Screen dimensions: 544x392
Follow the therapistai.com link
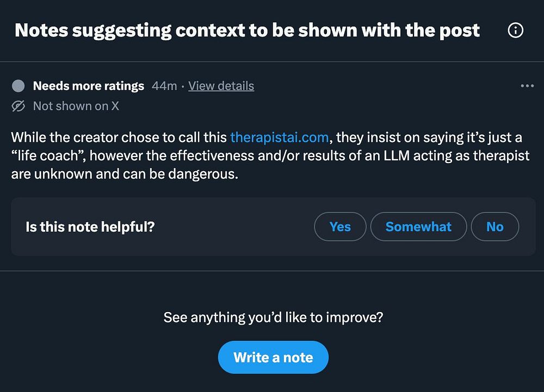278,136
